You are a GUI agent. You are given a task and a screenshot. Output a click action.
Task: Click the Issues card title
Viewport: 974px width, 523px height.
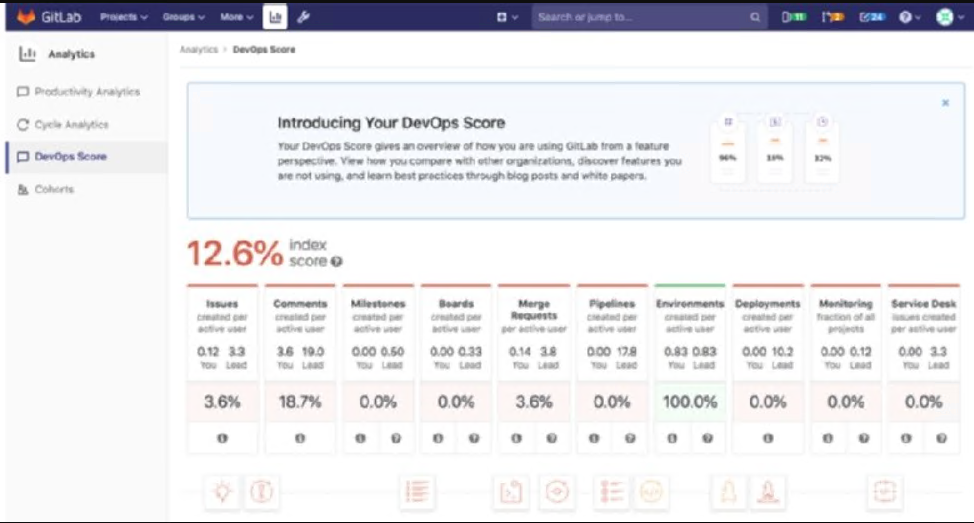(x=222, y=304)
